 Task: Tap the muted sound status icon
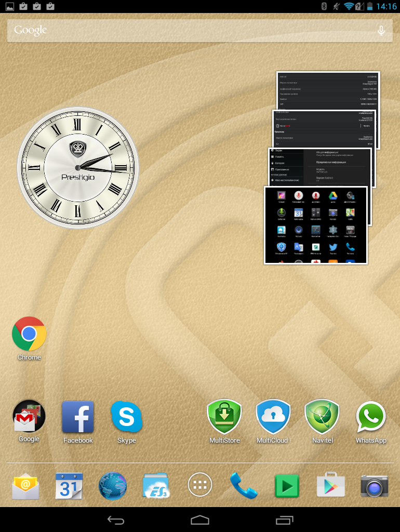point(336,6)
